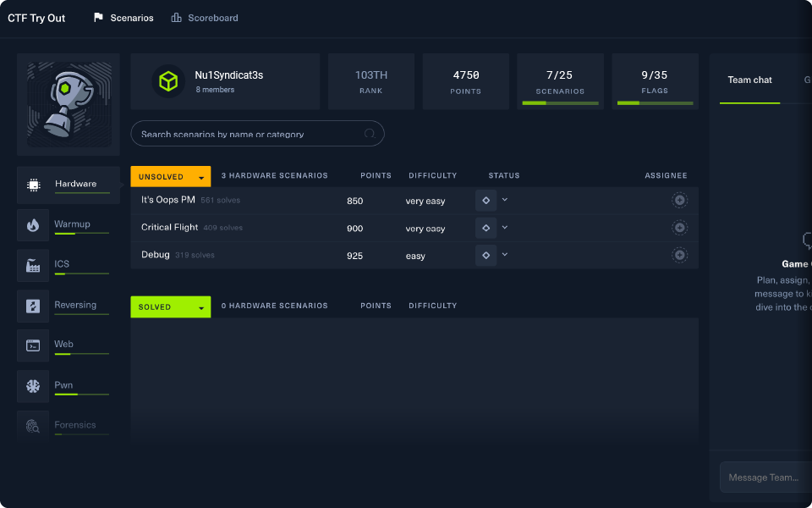Open the Scoreboard tab
This screenshot has width=812, height=508.
point(205,18)
